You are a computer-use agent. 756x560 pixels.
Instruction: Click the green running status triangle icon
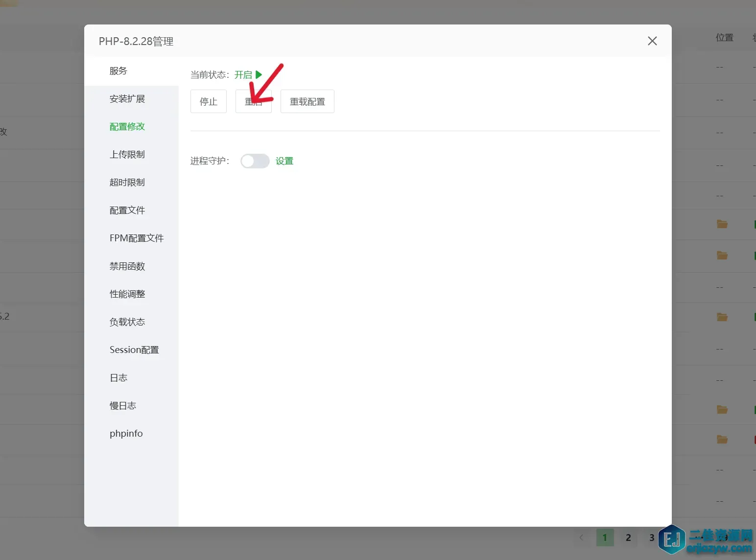(259, 74)
